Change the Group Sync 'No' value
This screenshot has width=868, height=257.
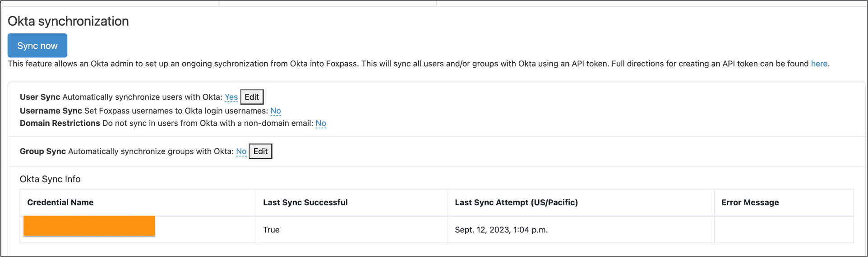(x=241, y=151)
